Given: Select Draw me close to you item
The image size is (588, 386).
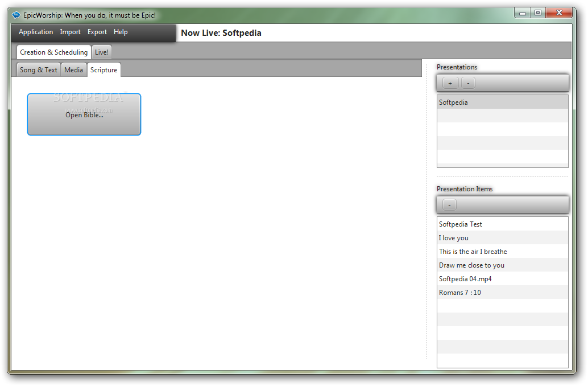Looking at the screenshot, I should tap(503, 265).
